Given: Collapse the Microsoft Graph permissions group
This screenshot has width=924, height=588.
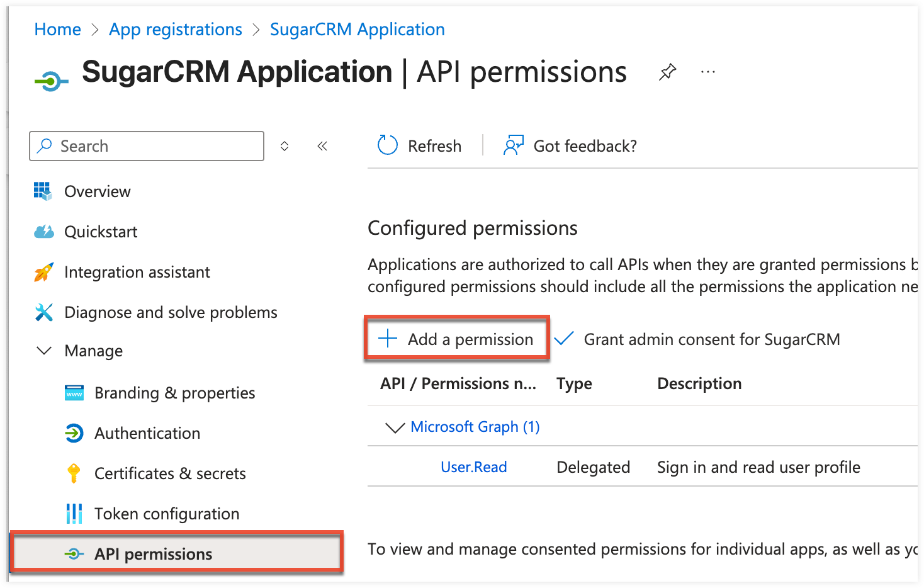Looking at the screenshot, I should point(394,427).
